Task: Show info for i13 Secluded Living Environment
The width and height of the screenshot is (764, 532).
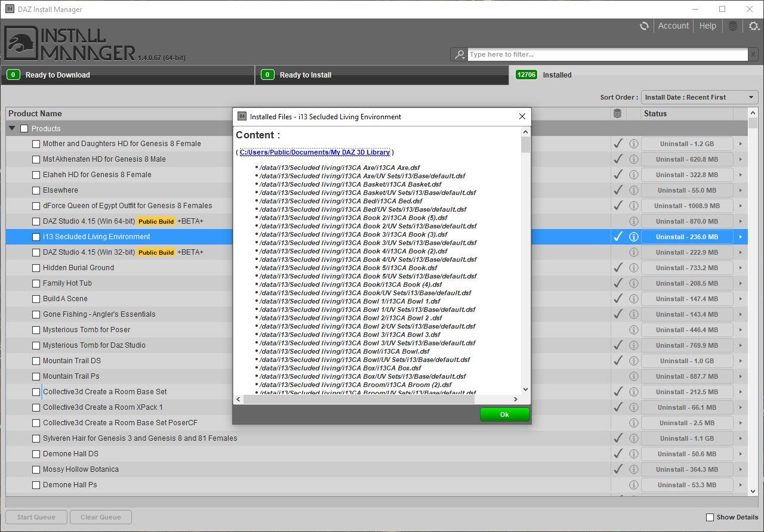Action: 634,237
